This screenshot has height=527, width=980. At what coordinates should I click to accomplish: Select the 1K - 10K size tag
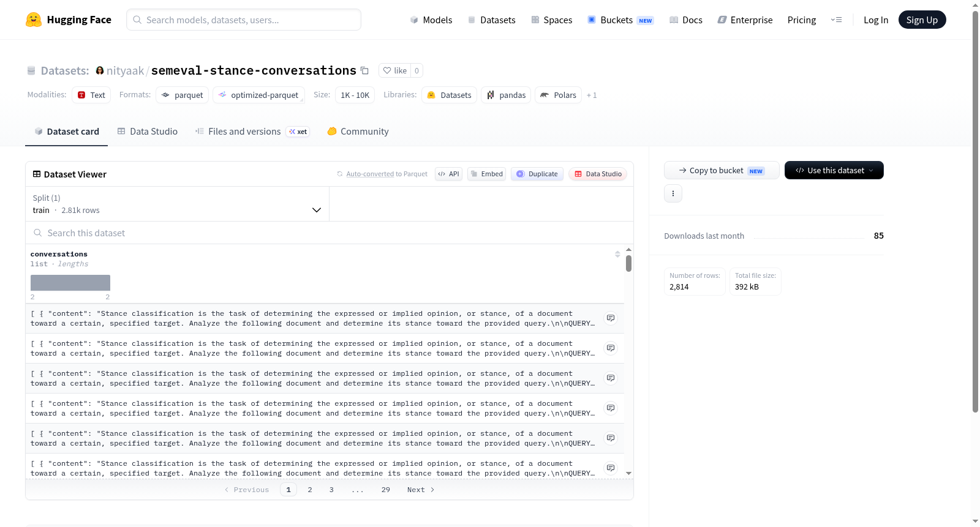coord(355,95)
